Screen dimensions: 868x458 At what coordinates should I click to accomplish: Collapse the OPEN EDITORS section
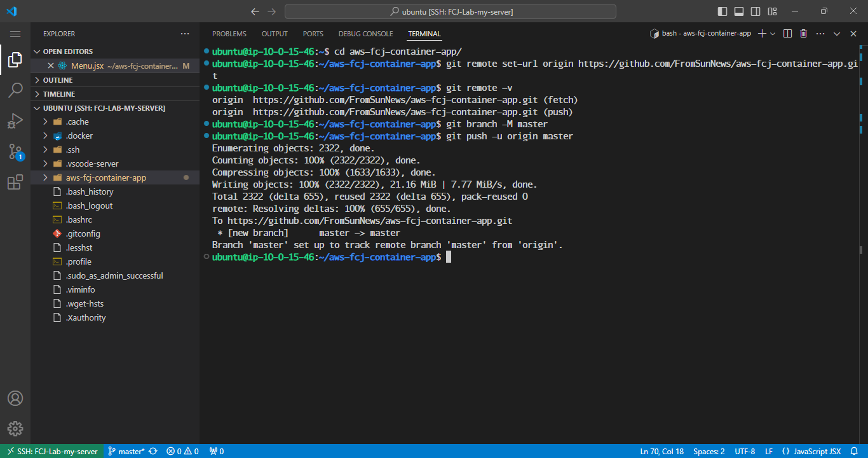tap(115, 52)
